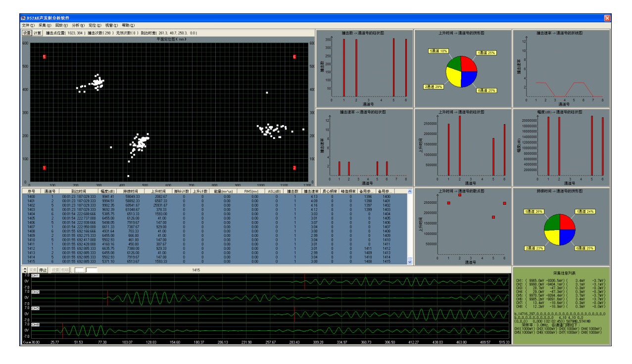Select sensor marker 5 on location map
632x364 pixels.
(45, 57)
